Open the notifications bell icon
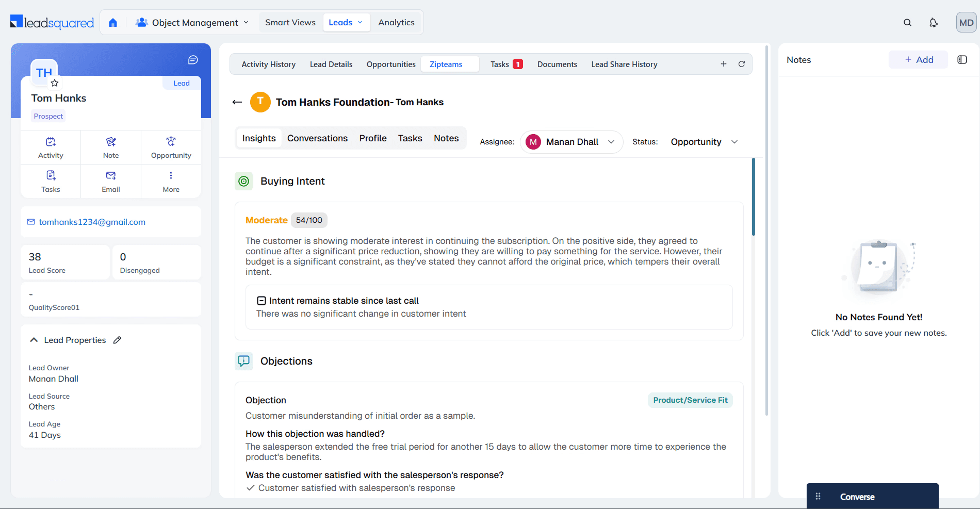 point(934,22)
